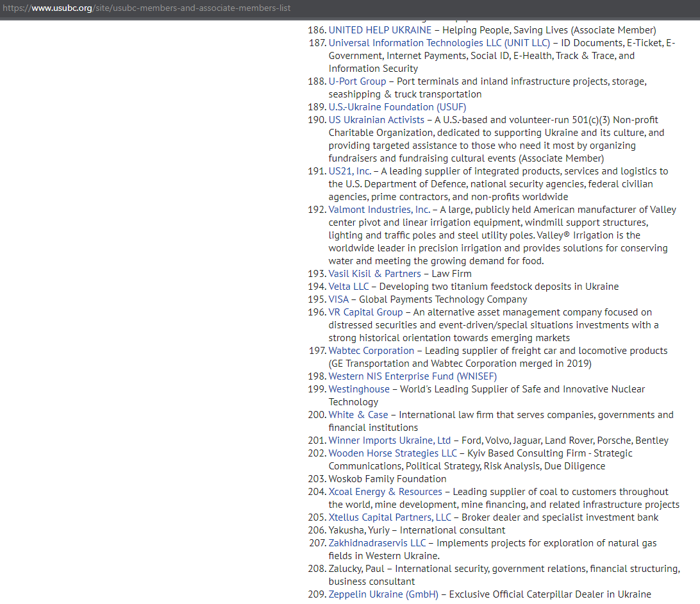Visit the VR Capital Group link
This screenshot has height=604, width=700.
[x=365, y=312]
